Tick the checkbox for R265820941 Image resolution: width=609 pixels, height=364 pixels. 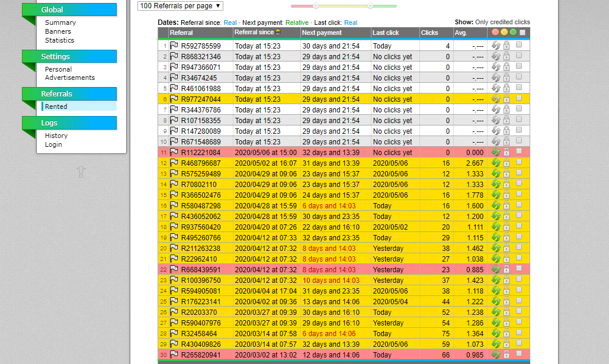click(x=519, y=353)
